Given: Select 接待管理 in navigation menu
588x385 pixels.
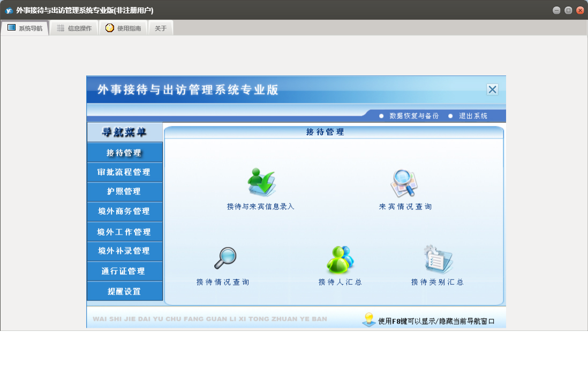Looking at the screenshot, I should point(124,153).
